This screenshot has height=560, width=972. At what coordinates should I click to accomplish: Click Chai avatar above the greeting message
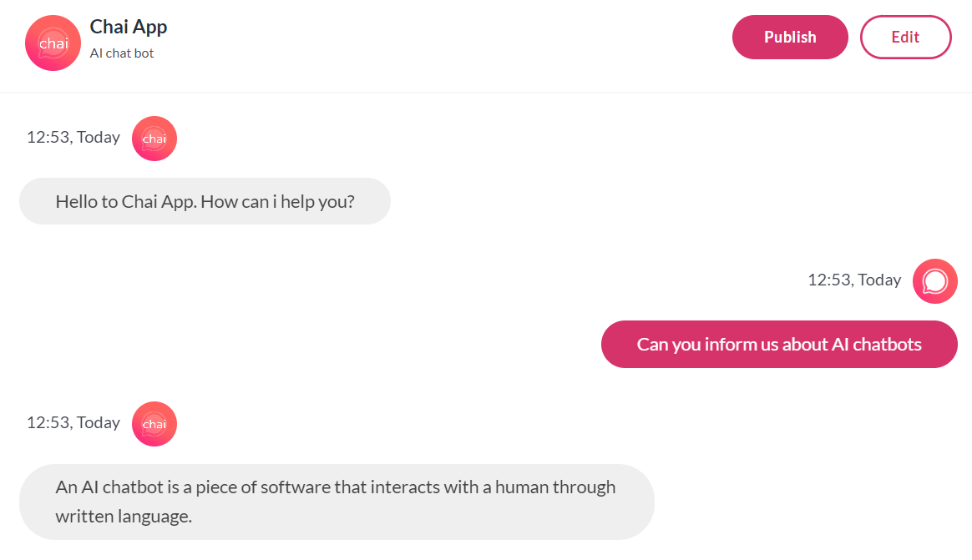154,139
